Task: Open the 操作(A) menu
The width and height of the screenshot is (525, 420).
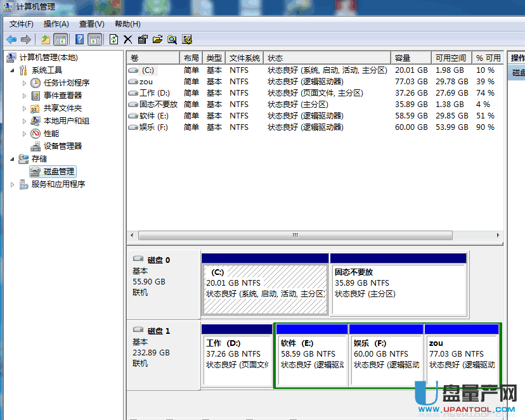Action: point(56,24)
